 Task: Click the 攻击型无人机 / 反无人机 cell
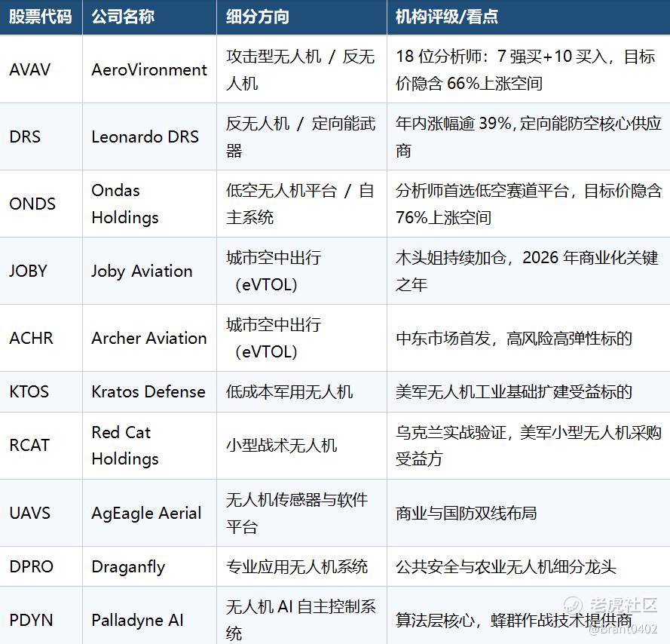pyautogui.click(x=301, y=69)
